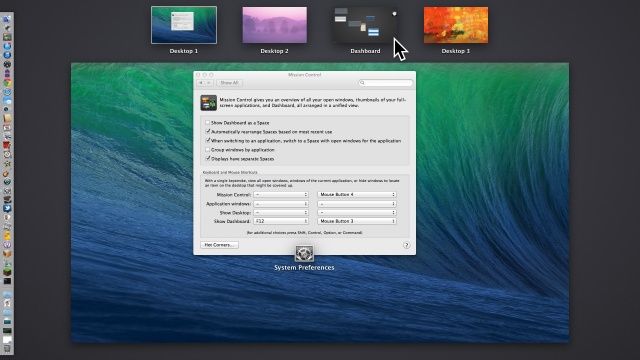This screenshot has height=360, width=640.
Task: Click the System Preferences search field
Action: (385, 83)
